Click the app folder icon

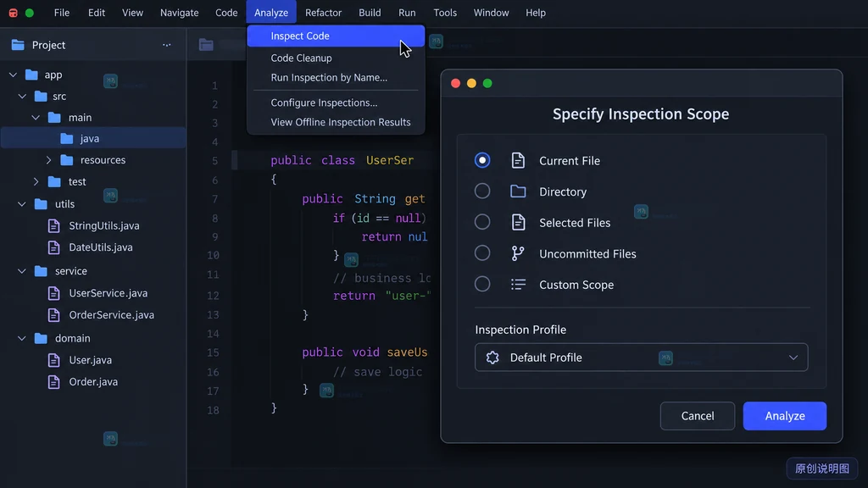[x=32, y=75]
